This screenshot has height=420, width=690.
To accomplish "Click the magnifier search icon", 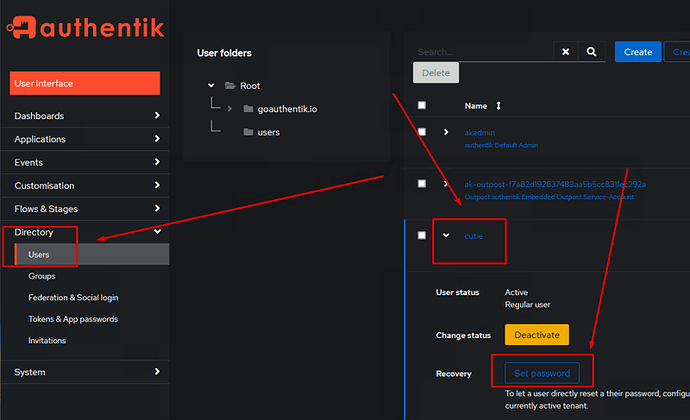I will [591, 52].
